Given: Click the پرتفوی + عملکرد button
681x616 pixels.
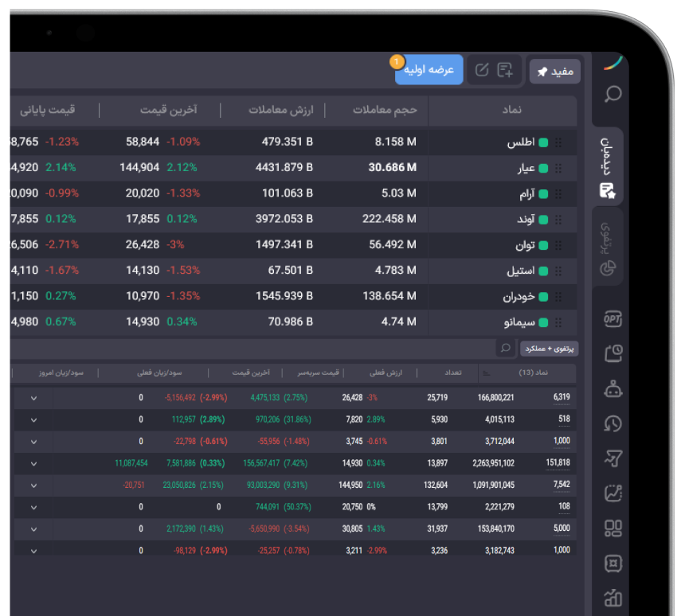Looking at the screenshot, I should pos(550,349).
